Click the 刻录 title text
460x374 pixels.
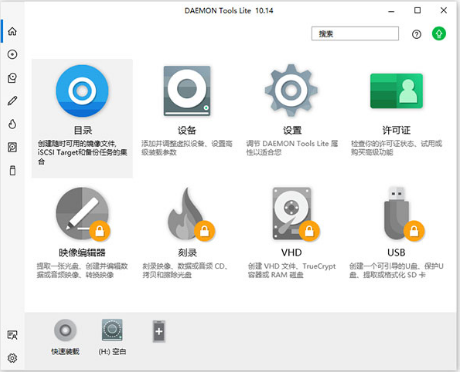pos(187,253)
